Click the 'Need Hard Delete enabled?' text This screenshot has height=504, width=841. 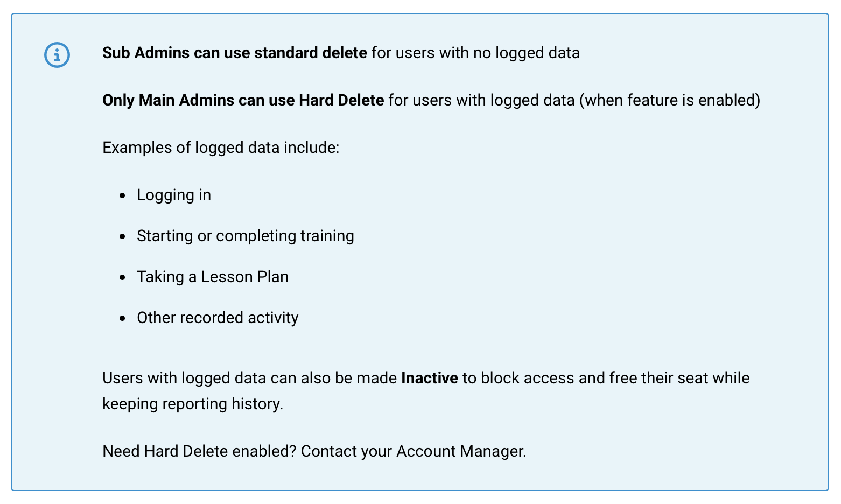[199, 451]
